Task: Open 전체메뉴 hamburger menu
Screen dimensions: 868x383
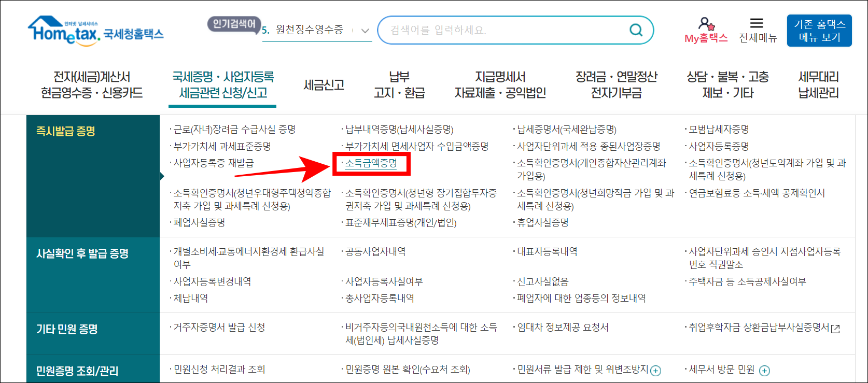Action: [x=757, y=23]
